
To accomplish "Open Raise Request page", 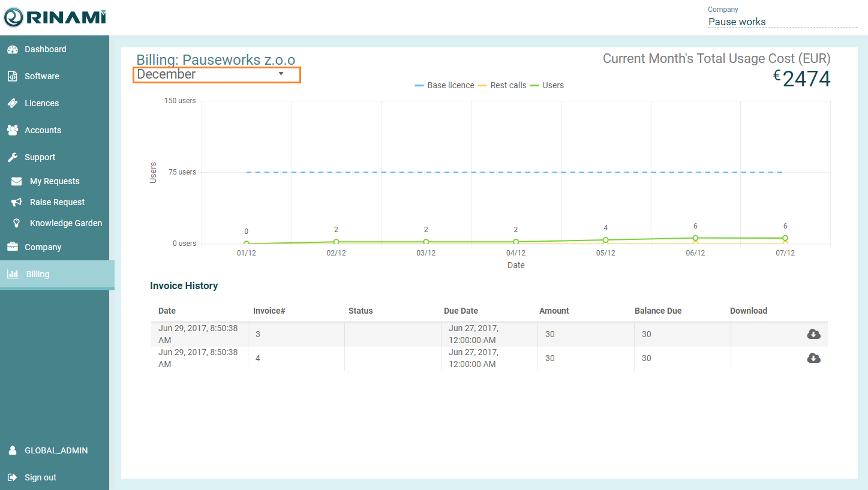I will [57, 202].
